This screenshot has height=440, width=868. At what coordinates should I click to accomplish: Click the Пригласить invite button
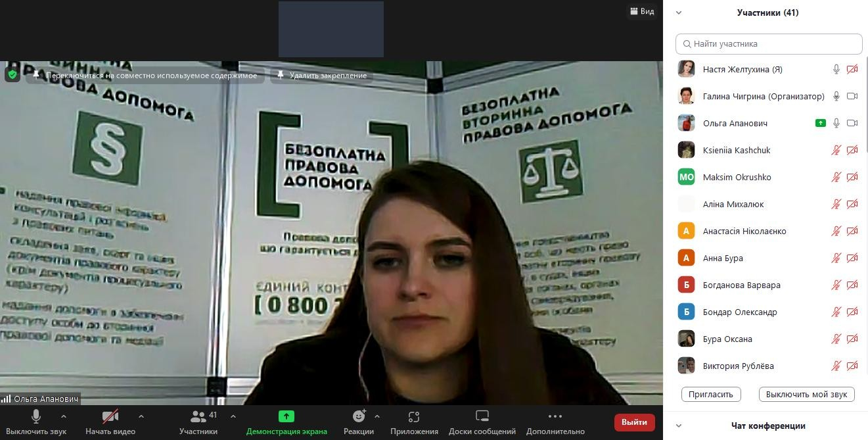711,394
